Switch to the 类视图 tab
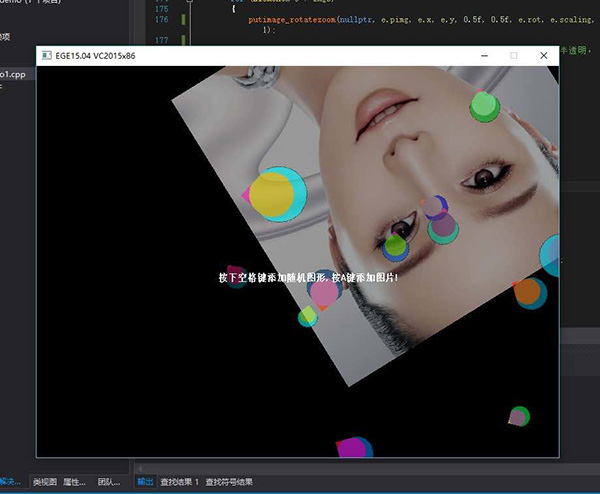Image resolution: width=600 pixels, height=494 pixels. tap(45, 482)
